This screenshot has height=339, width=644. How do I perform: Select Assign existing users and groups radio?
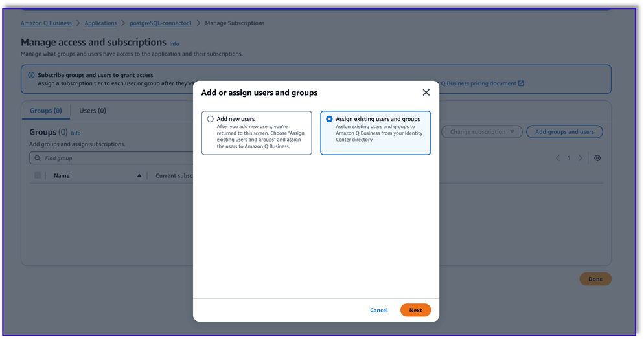329,119
